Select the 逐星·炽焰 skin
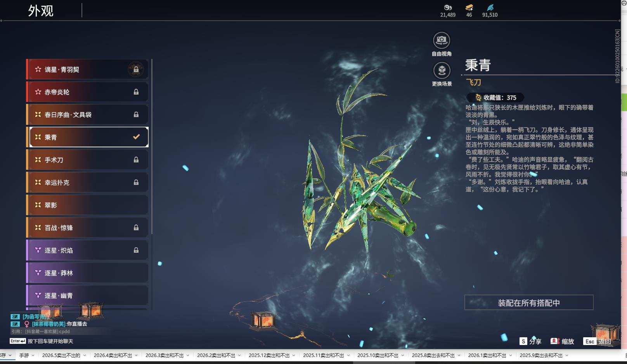 pyautogui.click(x=87, y=250)
